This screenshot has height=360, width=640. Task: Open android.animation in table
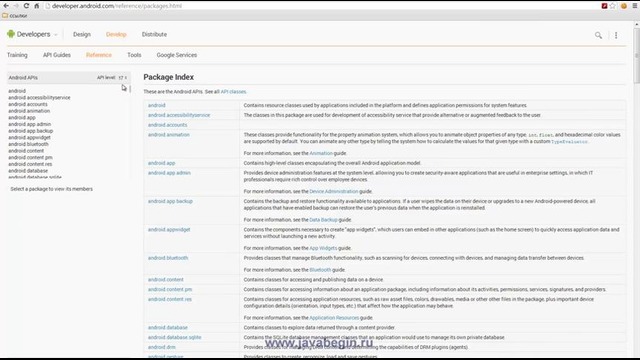coord(169,135)
